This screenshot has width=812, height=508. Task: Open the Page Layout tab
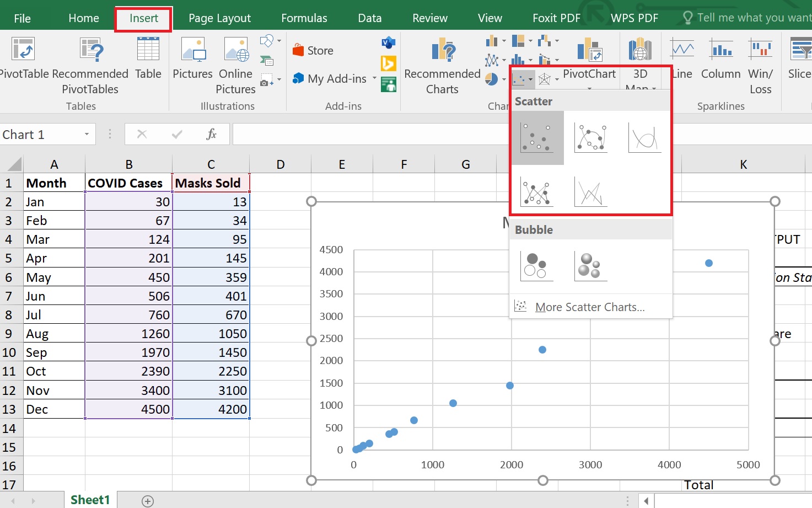[219, 18]
